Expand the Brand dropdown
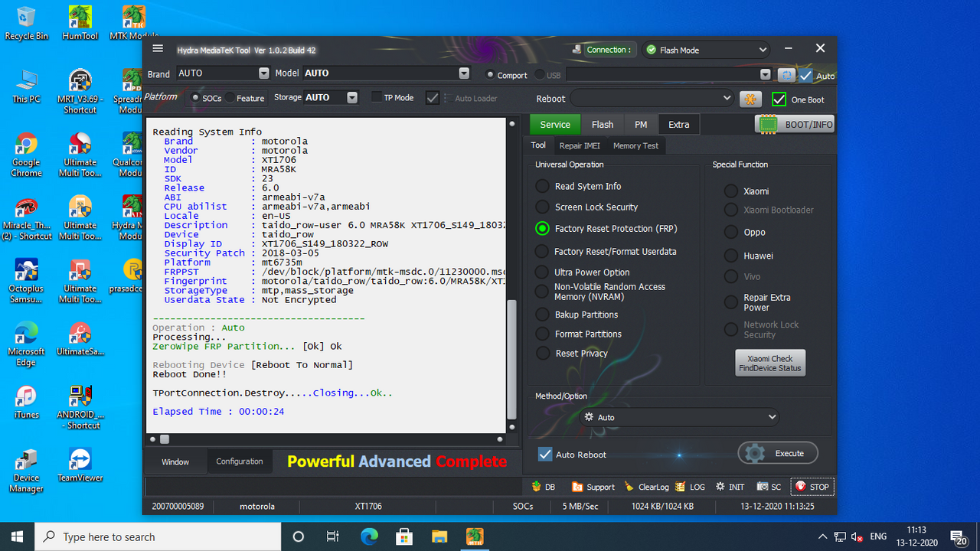The width and height of the screenshot is (980, 551). tap(263, 73)
